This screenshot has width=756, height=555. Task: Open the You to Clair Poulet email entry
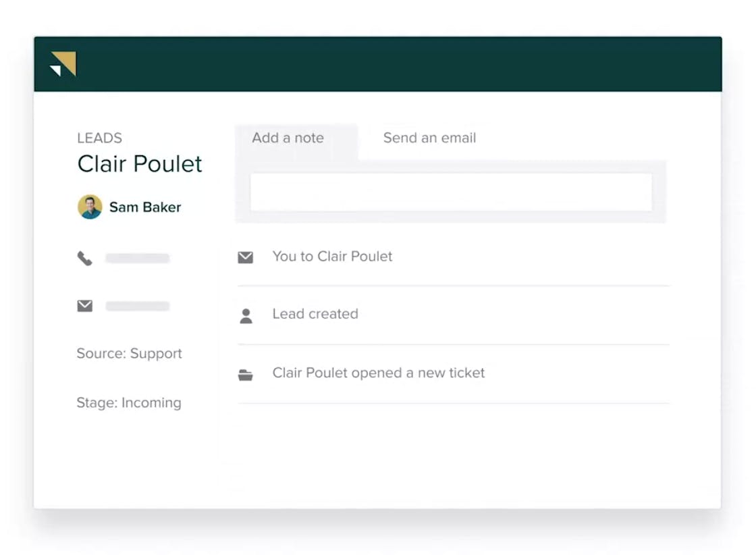click(x=453, y=257)
